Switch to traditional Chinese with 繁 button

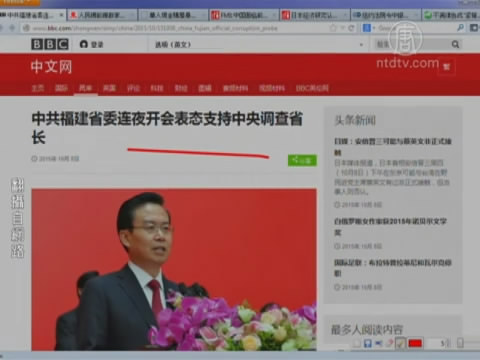(447, 67)
